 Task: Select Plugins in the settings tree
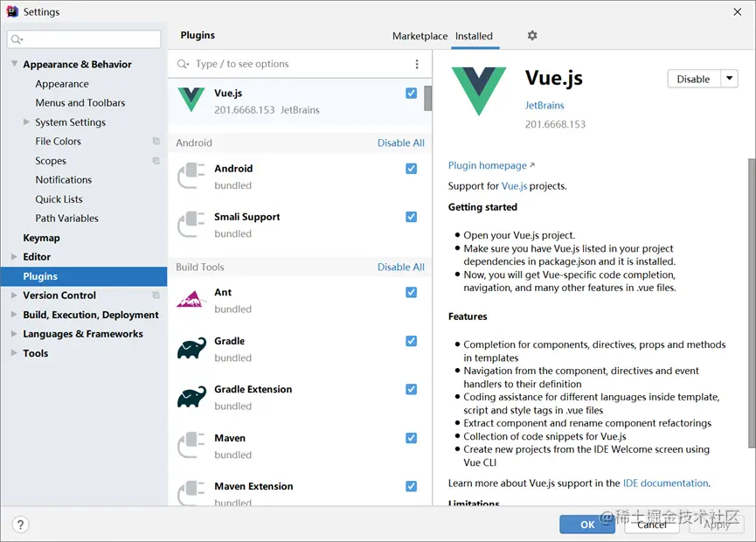point(84,276)
